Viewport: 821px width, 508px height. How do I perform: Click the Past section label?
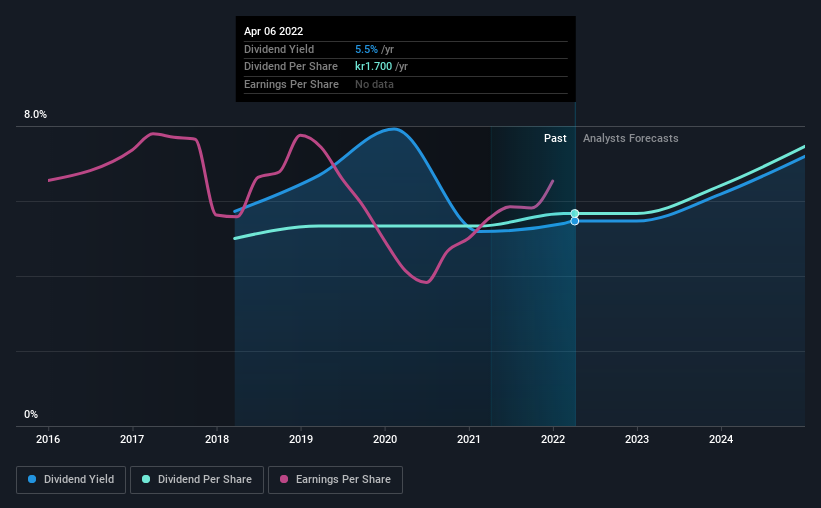pos(555,138)
